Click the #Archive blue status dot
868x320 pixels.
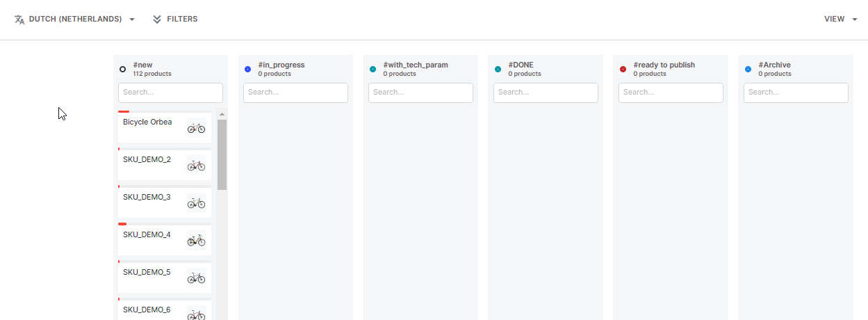pos(748,69)
